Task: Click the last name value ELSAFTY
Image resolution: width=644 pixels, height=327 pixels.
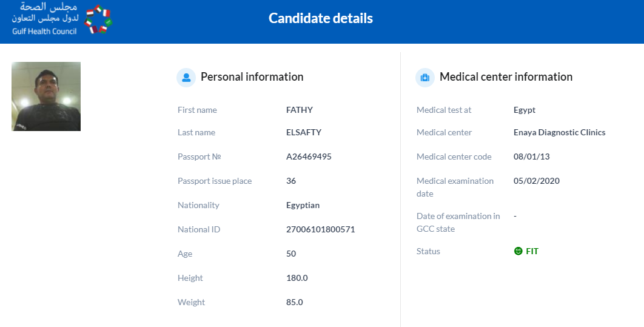Action: [x=304, y=132]
